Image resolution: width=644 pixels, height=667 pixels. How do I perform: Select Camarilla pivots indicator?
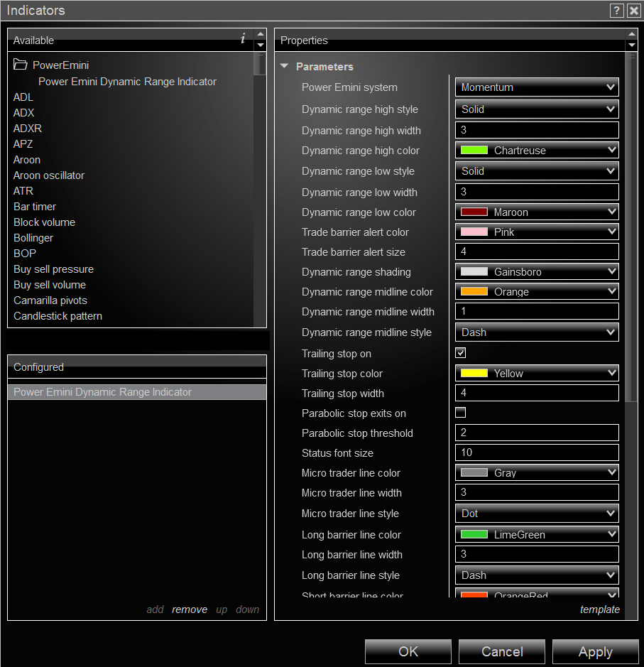[50, 300]
